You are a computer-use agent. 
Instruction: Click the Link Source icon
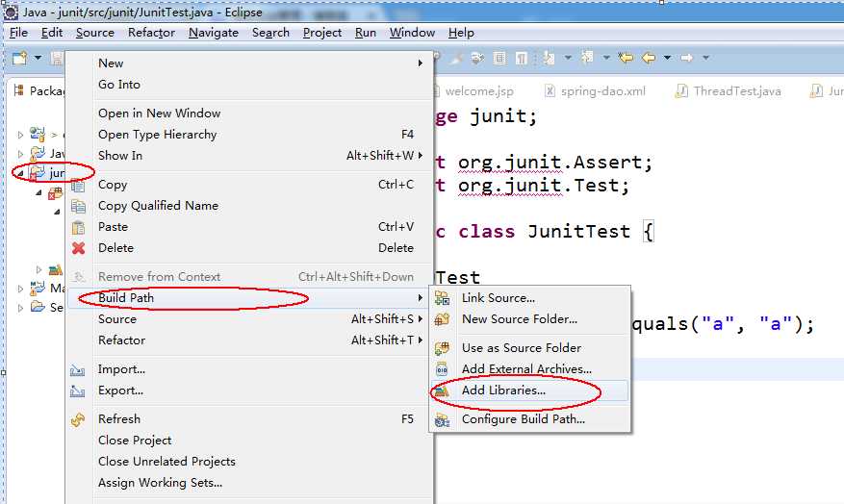point(442,298)
